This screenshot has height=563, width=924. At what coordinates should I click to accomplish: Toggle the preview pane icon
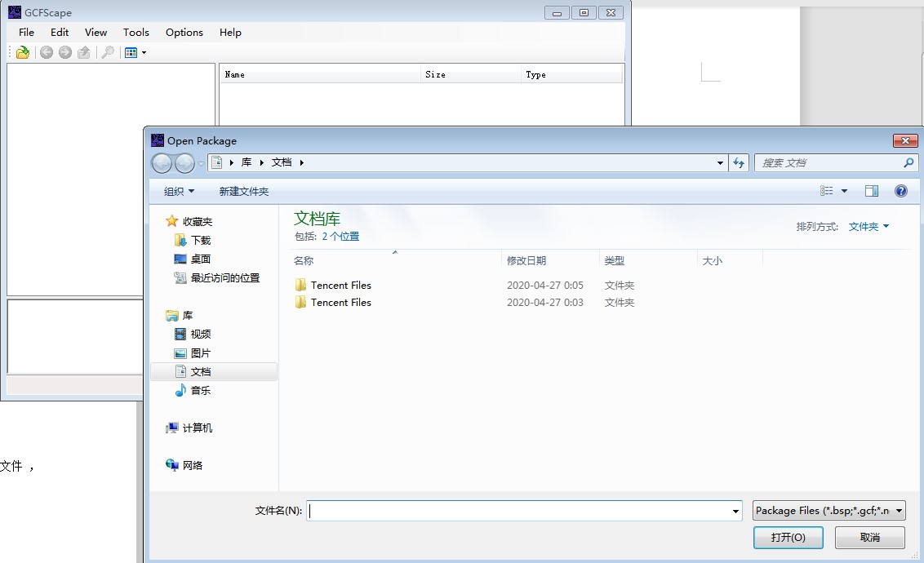[x=872, y=191]
